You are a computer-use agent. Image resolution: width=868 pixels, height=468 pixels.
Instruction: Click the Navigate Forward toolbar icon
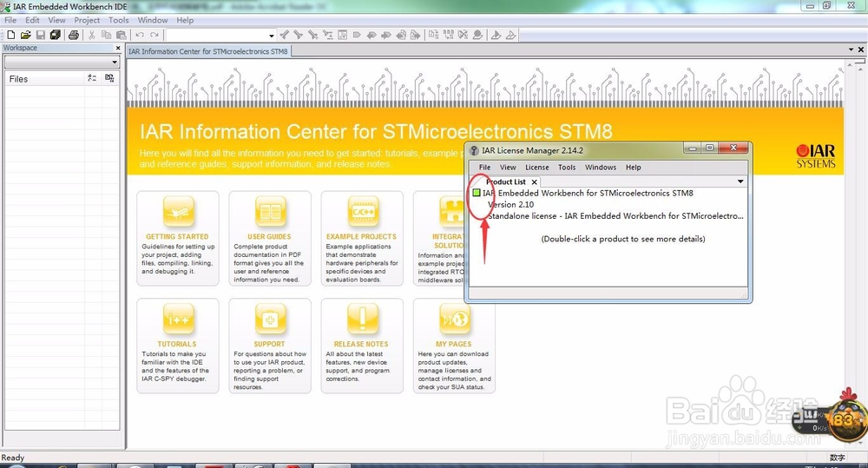click(416, 35)
